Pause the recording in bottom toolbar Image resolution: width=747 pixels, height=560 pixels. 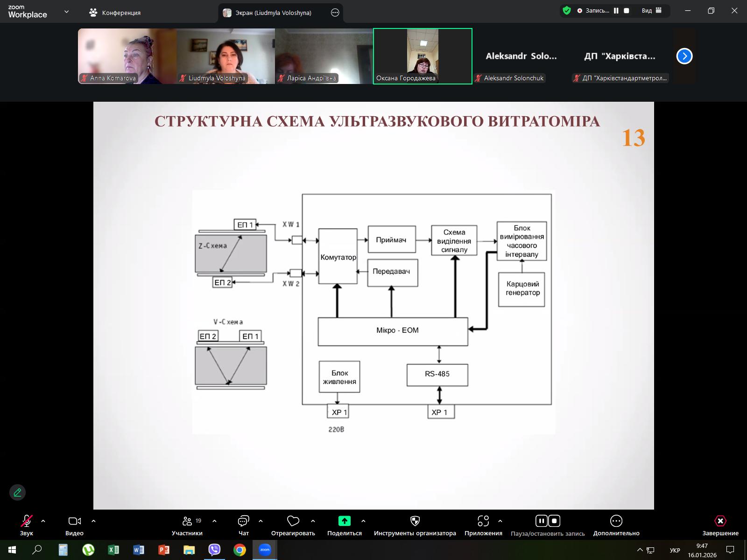(x=541, y=521)
